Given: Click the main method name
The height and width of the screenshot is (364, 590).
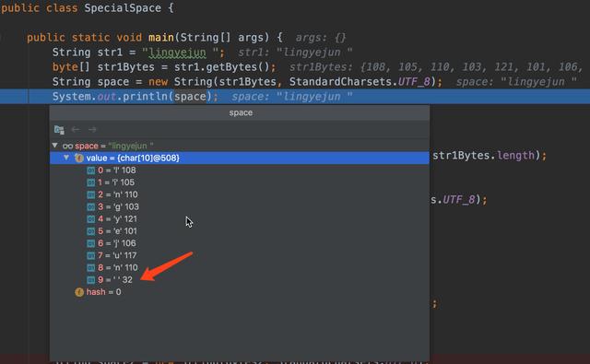Looking at the screenshot, I should pos(161,38).
